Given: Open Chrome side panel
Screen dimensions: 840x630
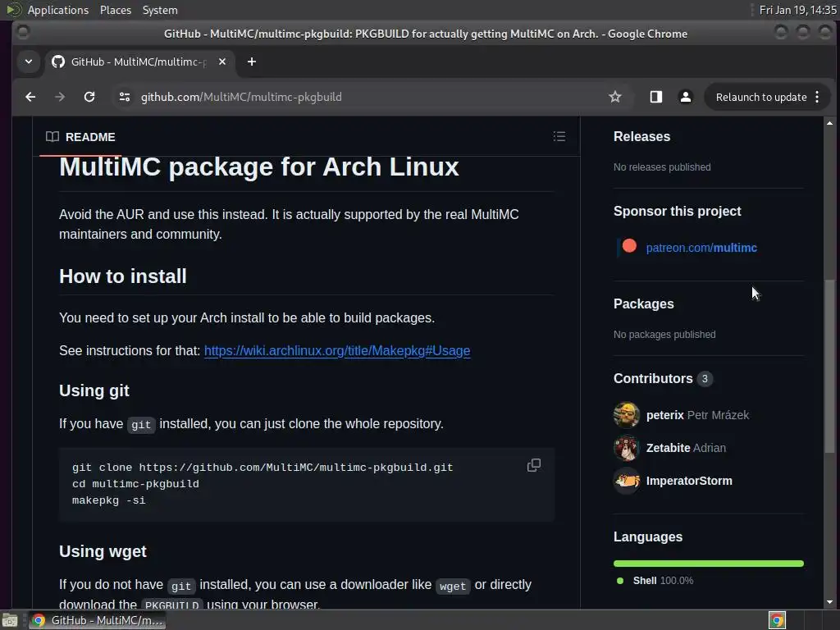Looking at the screenshot, I should coord(655,97).
